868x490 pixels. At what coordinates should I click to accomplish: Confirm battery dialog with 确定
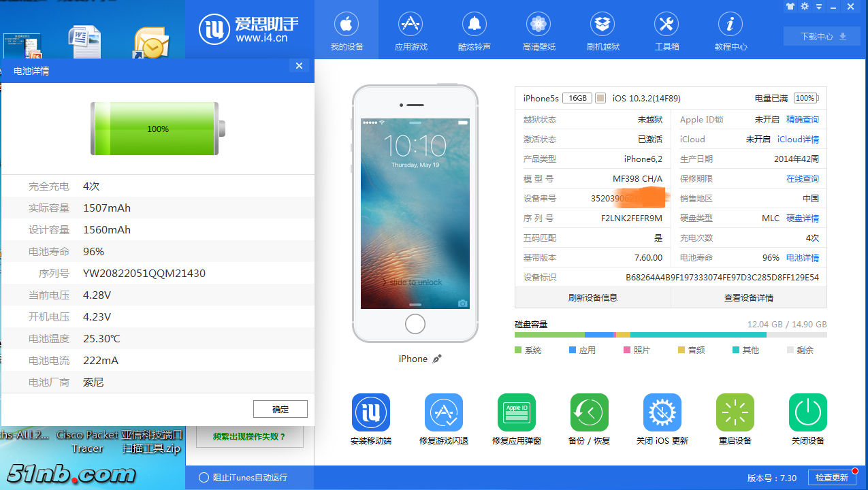(x=280, y=409)
